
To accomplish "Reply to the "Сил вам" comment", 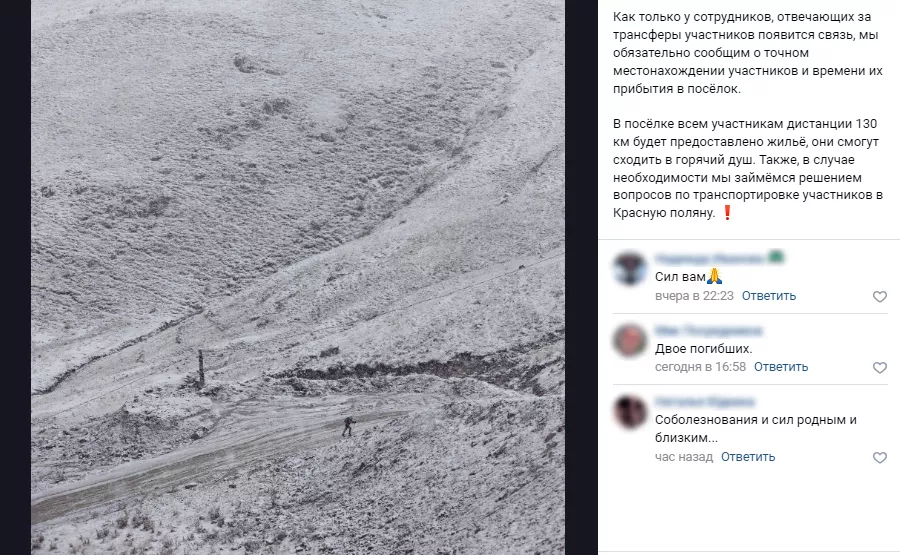I will point(769,296).
